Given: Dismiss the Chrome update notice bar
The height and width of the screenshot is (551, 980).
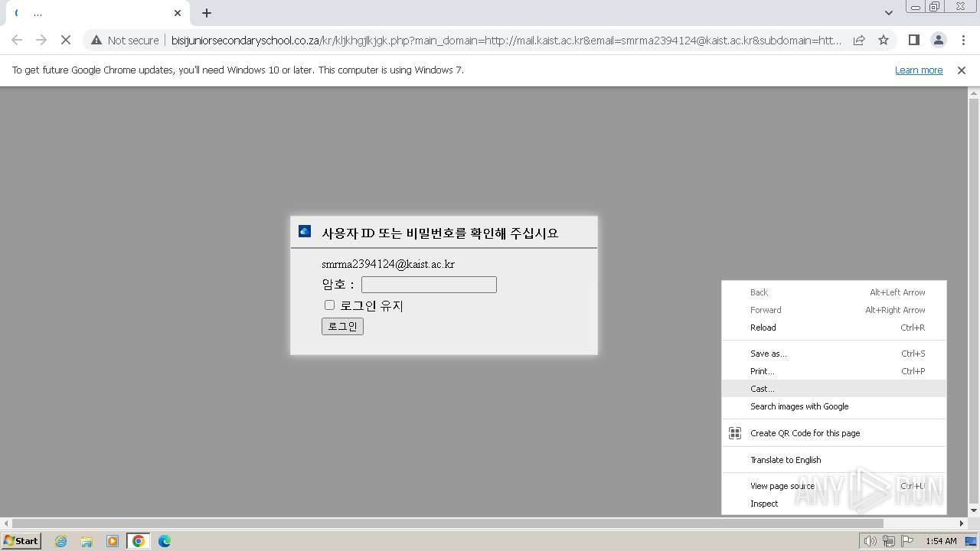Looking at the screenshot, I should click(x=962, y=70).
